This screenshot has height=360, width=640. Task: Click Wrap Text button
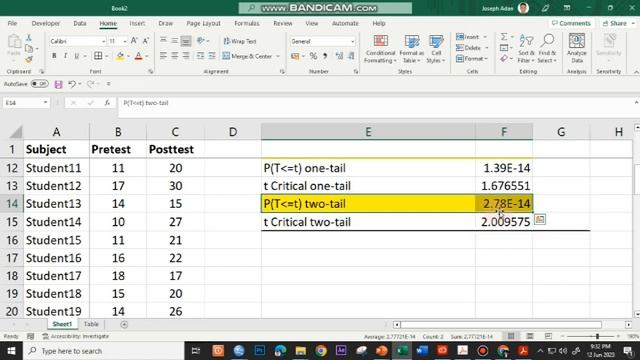[240, 41]
